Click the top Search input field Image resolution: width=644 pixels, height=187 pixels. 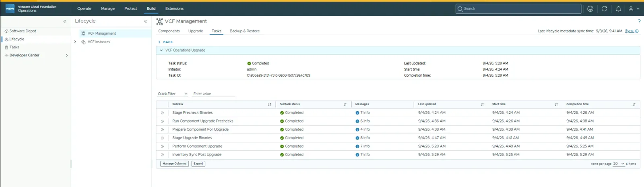[x=518, y=8]
